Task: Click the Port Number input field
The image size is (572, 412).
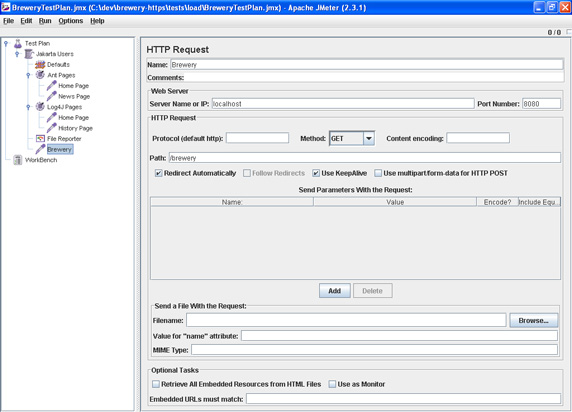Action: [x=541, y=104]
